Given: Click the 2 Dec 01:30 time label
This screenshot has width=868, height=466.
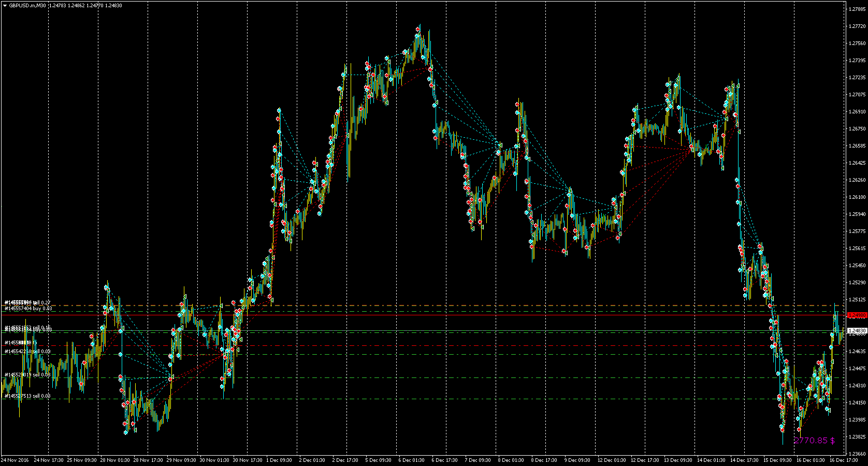Looking at the screenshot, I should point(312,460).
